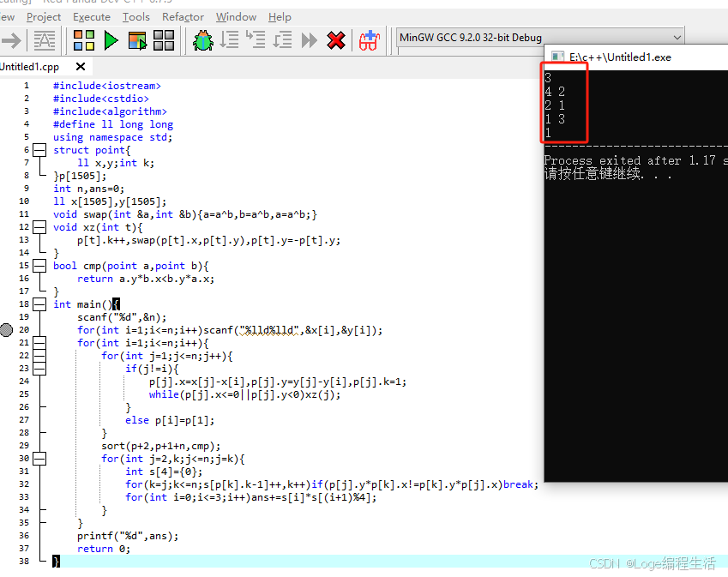728x577 pixels.
Task: Click the Compile and Run icon
Action: point(137,41)
